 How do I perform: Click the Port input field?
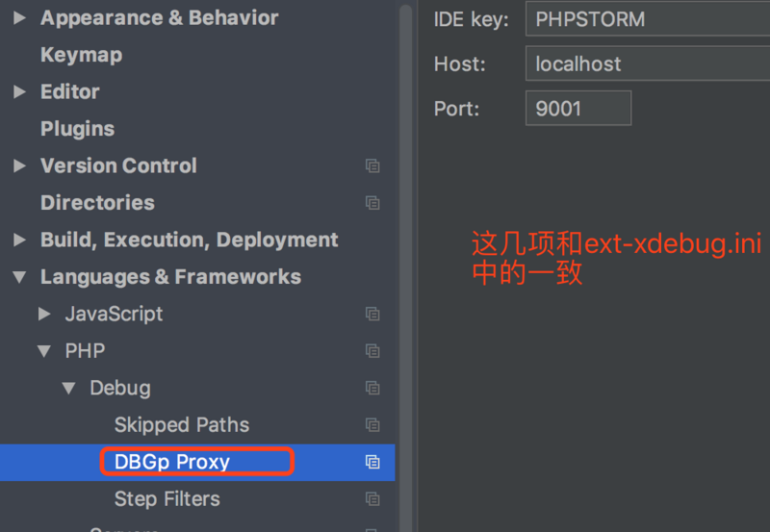point(577,108)
